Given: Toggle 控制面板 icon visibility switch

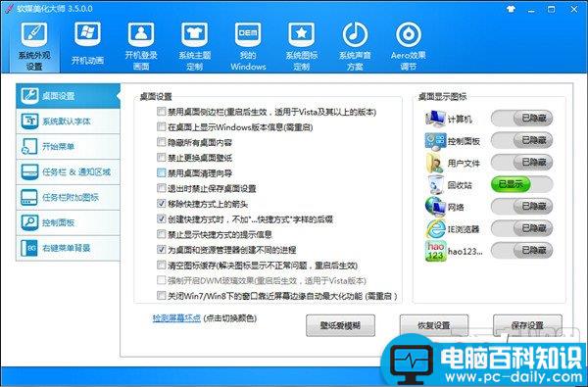Looking at the screenshot, I should tap(521, 140).
